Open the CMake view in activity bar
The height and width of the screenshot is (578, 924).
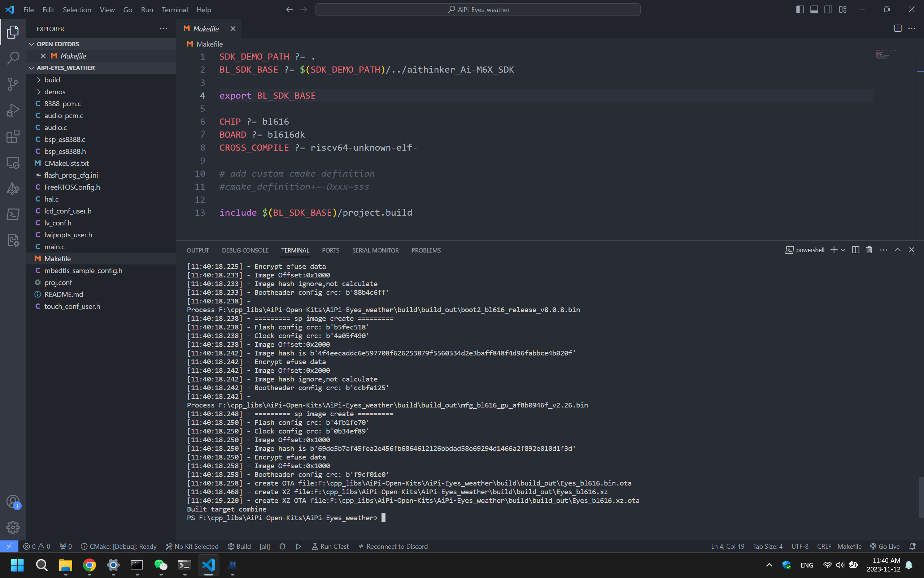[13, 188]
